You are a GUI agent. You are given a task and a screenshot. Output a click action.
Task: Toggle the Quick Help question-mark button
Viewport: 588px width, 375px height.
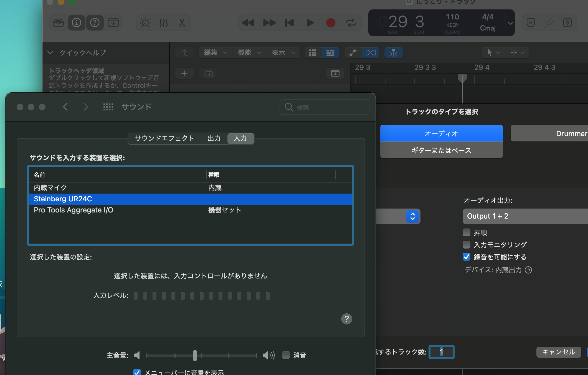(95, 22)
